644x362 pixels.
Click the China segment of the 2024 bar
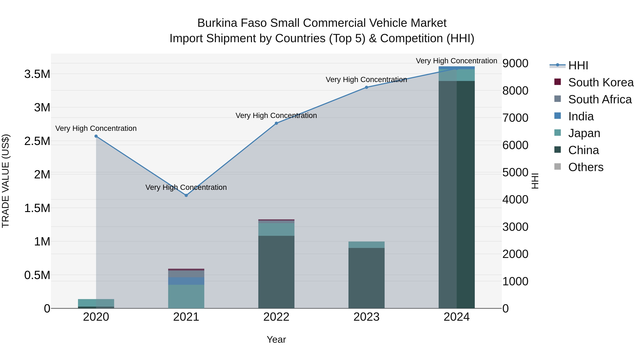(457, 195)
